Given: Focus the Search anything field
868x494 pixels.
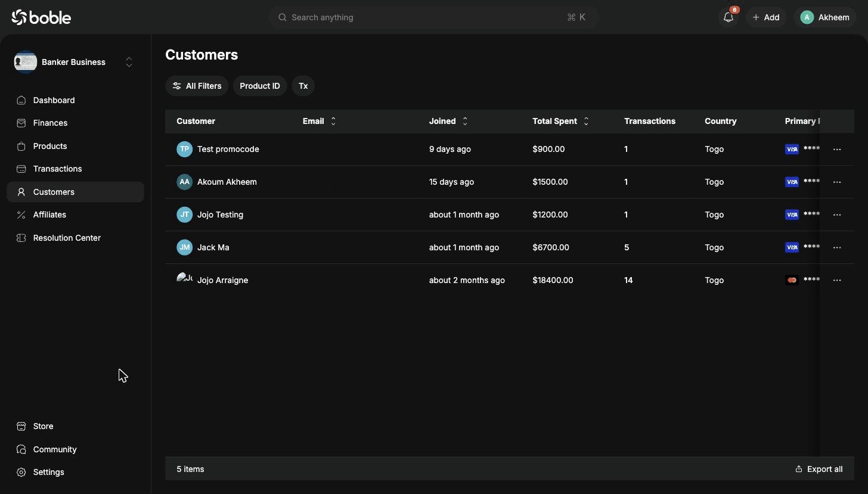Looking at the screenshot, I should [x=433, y=17].
